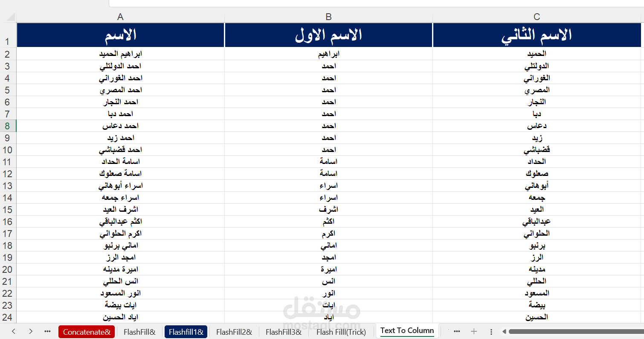
Task: Select cell الحميد in column C
Action: point(537,54)
